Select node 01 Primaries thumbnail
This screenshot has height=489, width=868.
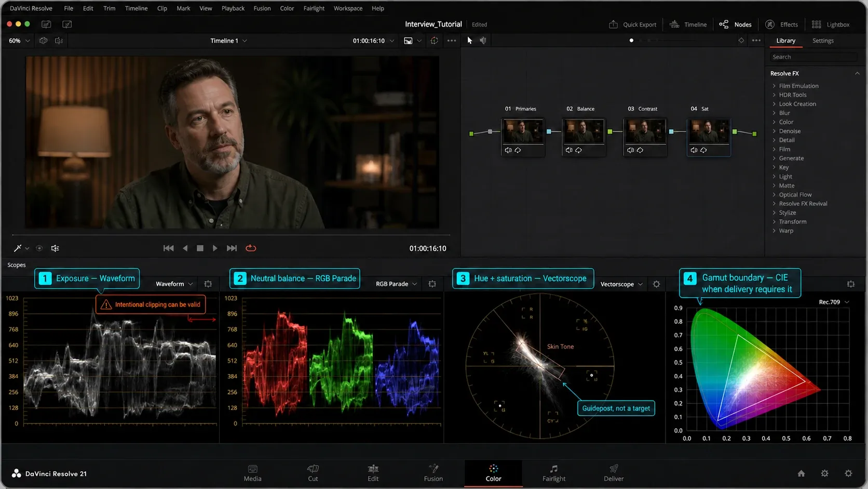(522, 131)
